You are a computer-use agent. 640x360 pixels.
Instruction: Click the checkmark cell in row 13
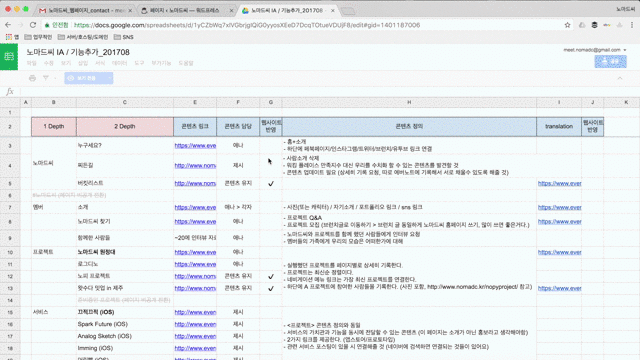(x=271, y=288)
